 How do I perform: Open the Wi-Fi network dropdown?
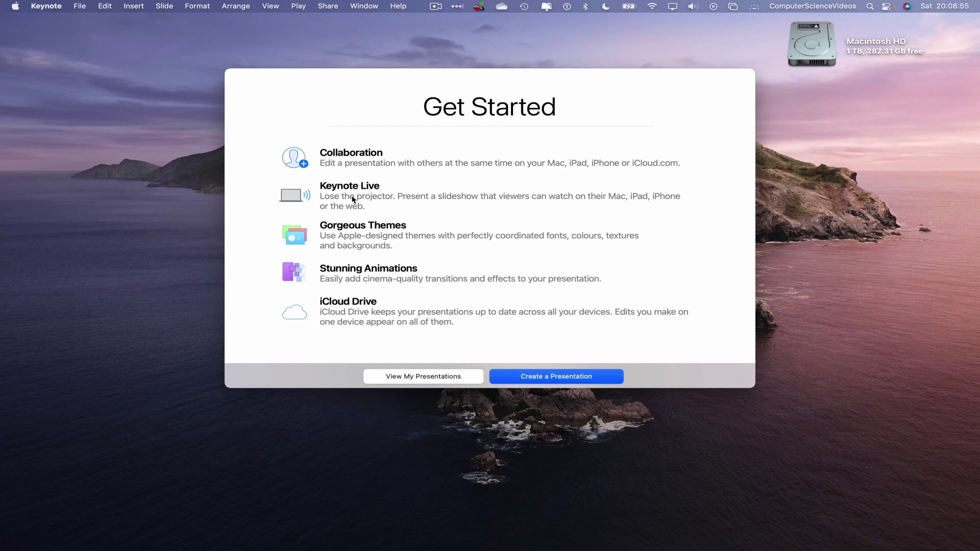pos(652,6)
